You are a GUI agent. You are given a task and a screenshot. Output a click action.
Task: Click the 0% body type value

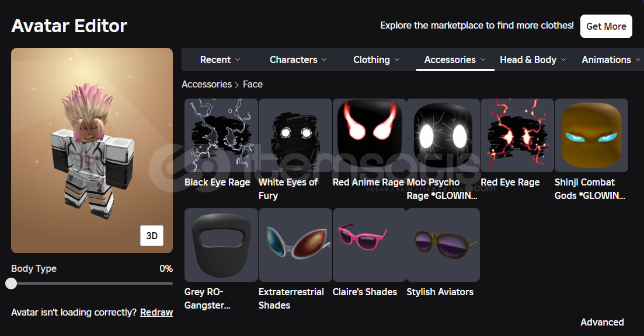coord(166,268)
